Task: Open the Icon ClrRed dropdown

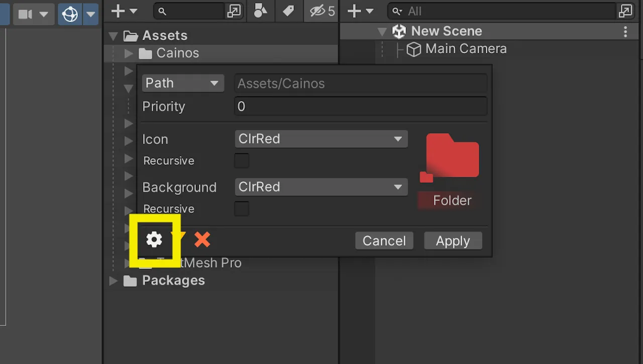Action: pyautogui.click(x=321, y=139)
